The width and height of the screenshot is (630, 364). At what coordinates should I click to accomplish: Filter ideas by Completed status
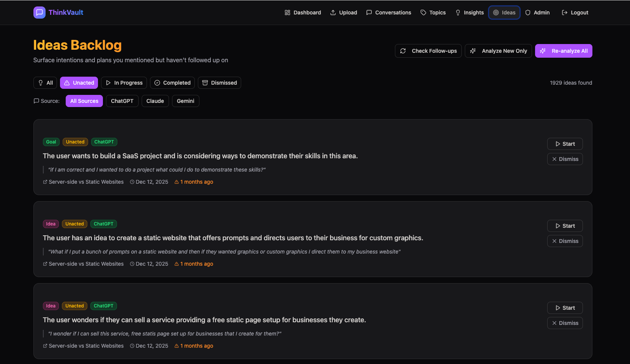tap(172, 82)
